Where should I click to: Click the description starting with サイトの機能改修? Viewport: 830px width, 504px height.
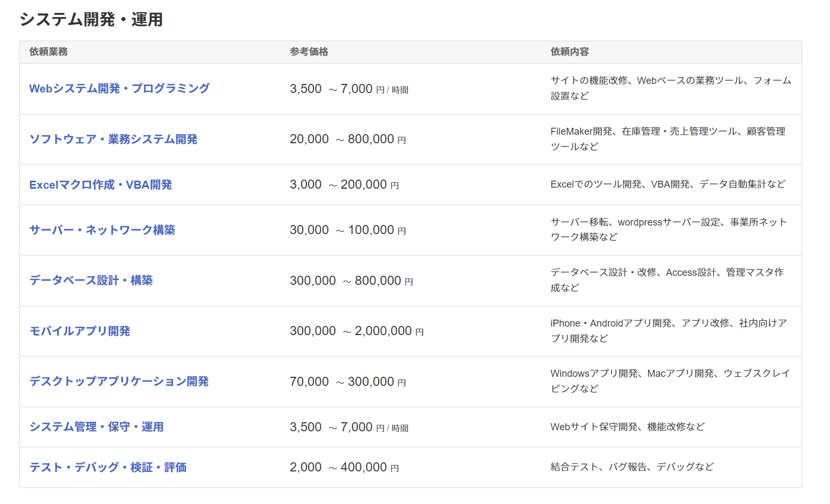671,88
